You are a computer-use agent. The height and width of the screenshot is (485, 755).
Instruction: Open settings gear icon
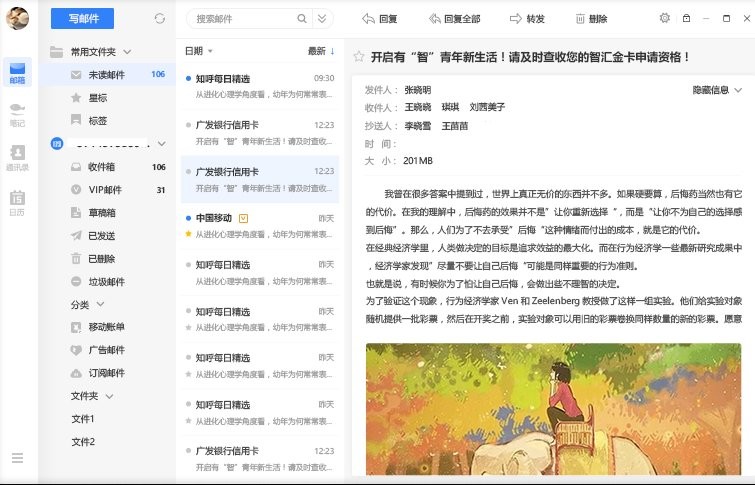[x=664, y=18]
